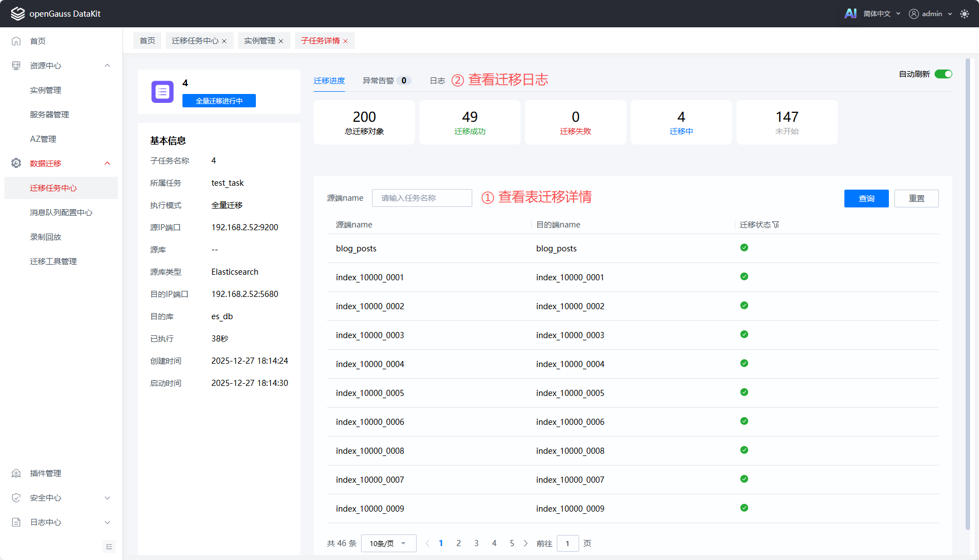This screenshot has height=560, width=979.
Task: Open the AI assistant icon in header
Action: coord(851,13)
